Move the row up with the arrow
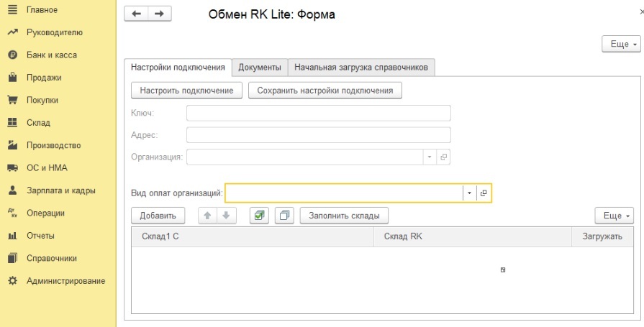644x327 pixels. coord(208,216)
